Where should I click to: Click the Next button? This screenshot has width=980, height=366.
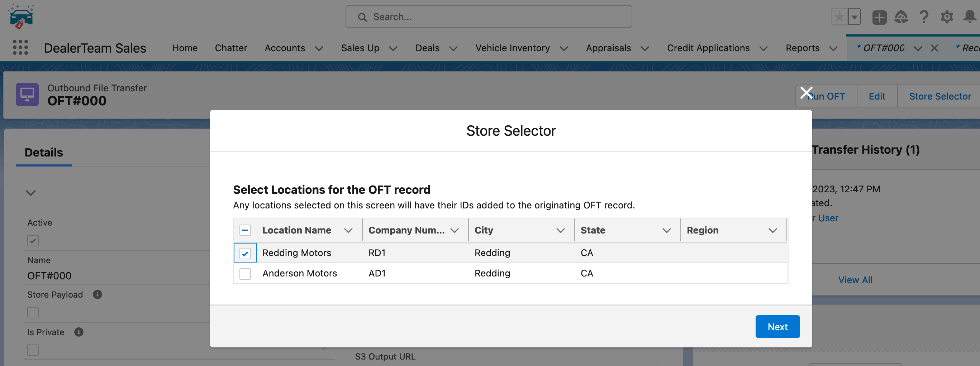click(777, 327)
